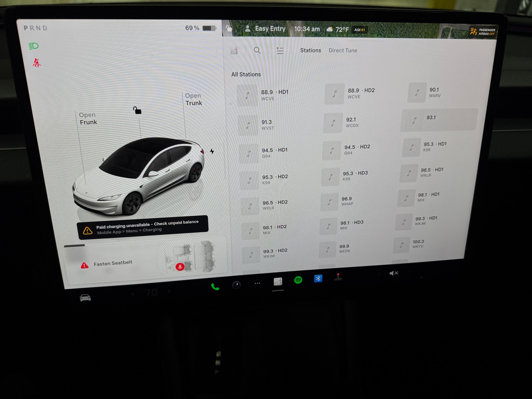Tap the right chevron beside temperature 70

coord(170,292)
